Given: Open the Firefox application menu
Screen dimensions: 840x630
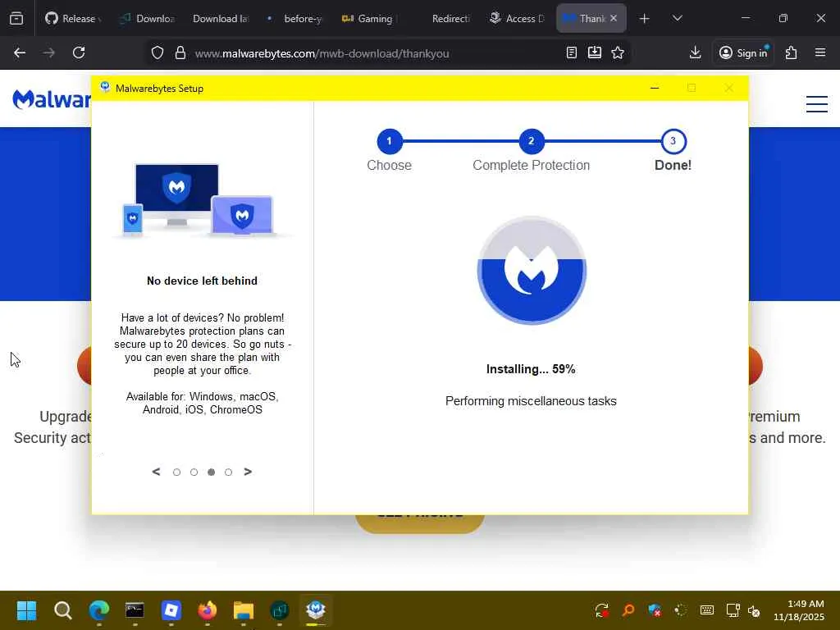Looking at the screenshot, I should point(820,52).
